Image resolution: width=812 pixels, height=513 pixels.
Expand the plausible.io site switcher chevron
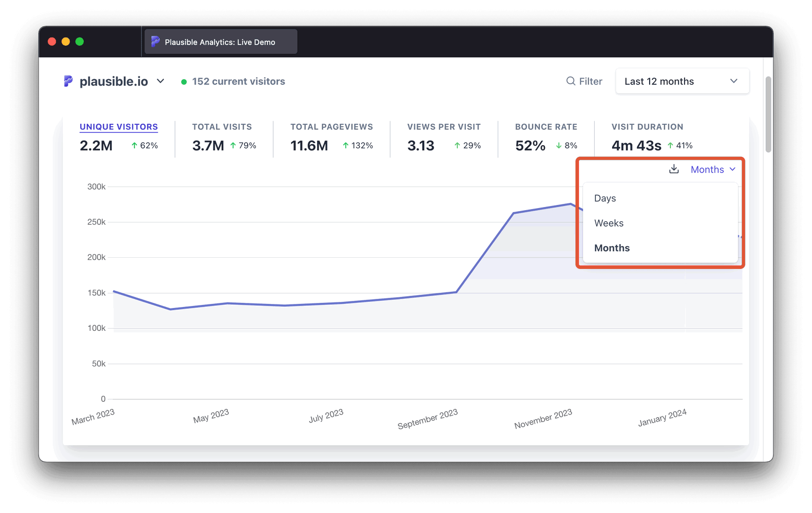pos(160,81)
